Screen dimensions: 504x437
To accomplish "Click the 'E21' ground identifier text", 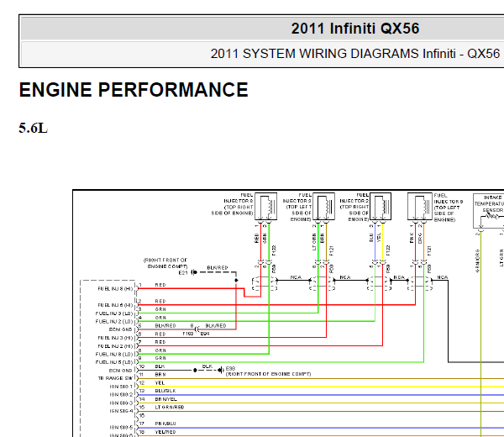I will point(183,272).
